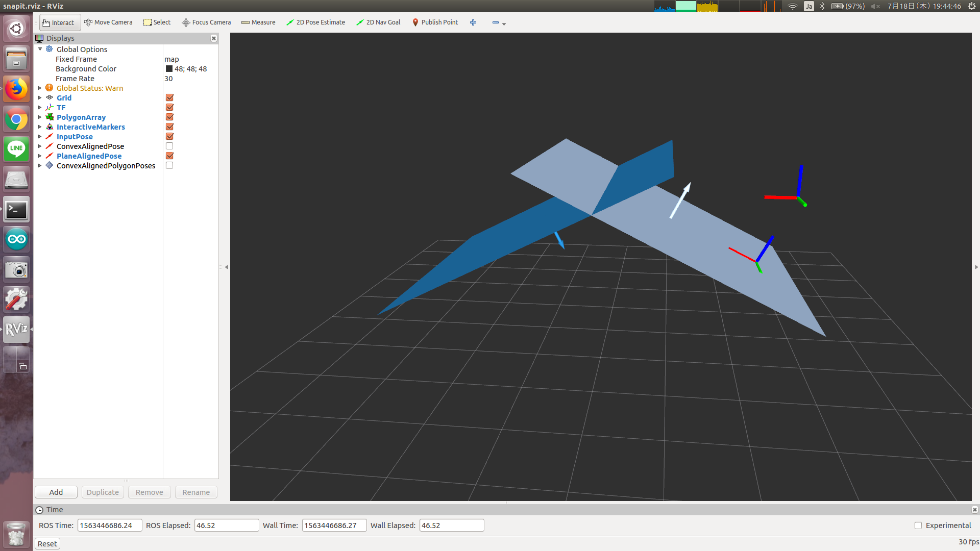Enable the ConvexAlignedPose checkbox
The height and width of the screenshot is (551, 980).
[x=169, y=146]
